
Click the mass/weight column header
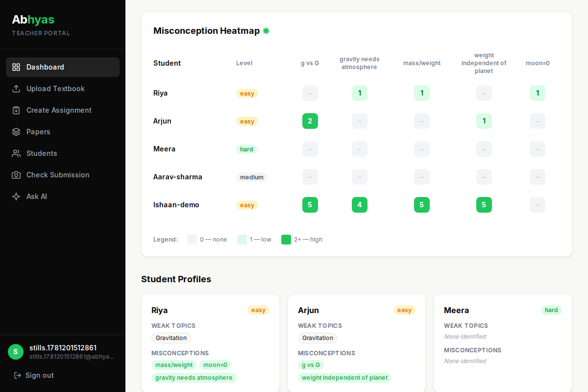pyautogui.click(x=422, y=63)
